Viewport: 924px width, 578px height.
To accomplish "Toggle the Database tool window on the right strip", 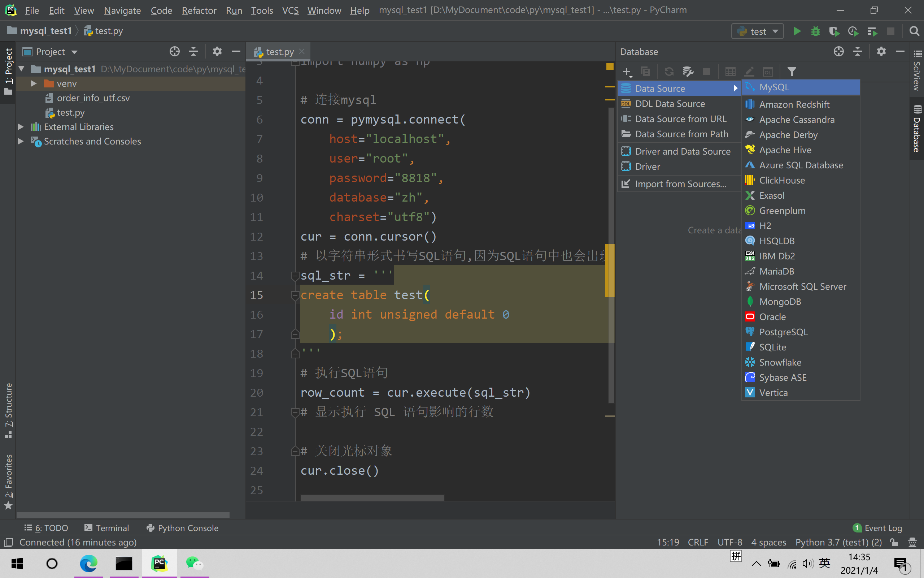I will [917, 129].
